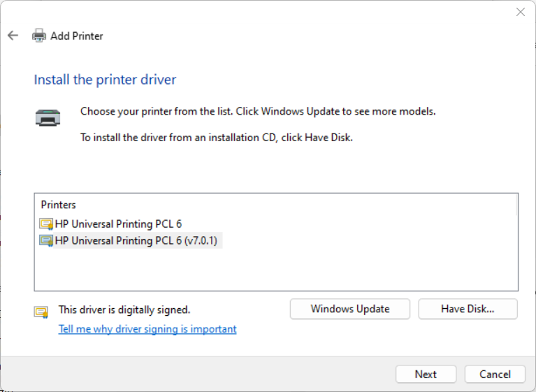This screenshot has height=392, width=536.
Task: Click the large printer icon beside the instructions
Action: click(x=48, y=117)
